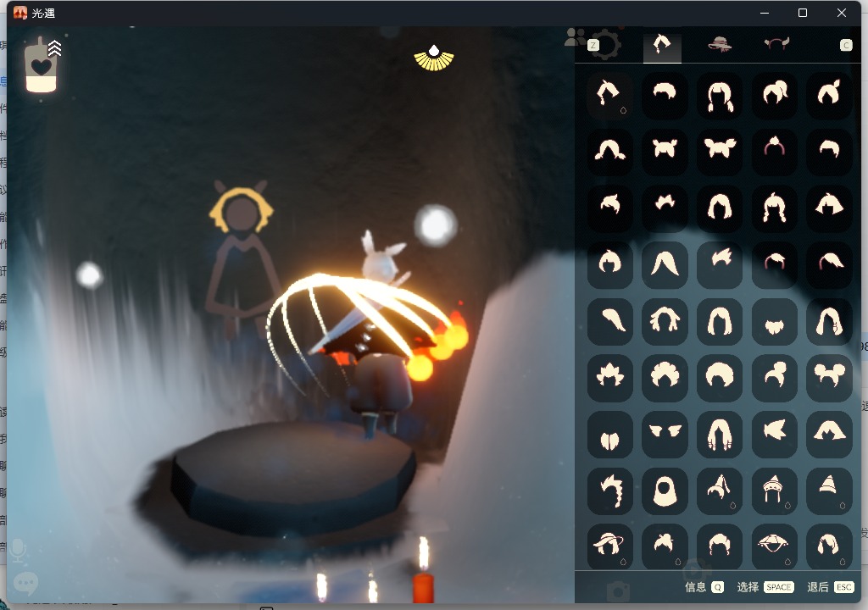This screenshot has width=868, height=610.
Task: Select the long wavy braid hairstyle
Action: tap(610, 491)
